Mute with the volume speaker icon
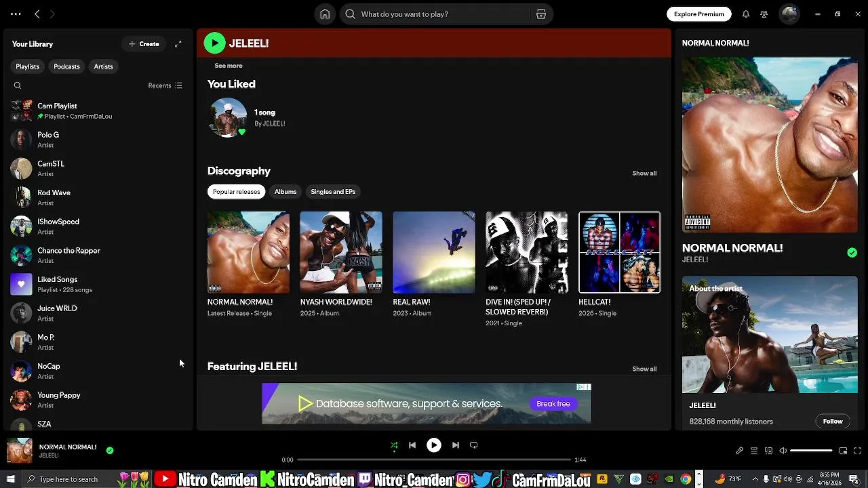 (783, 451)
